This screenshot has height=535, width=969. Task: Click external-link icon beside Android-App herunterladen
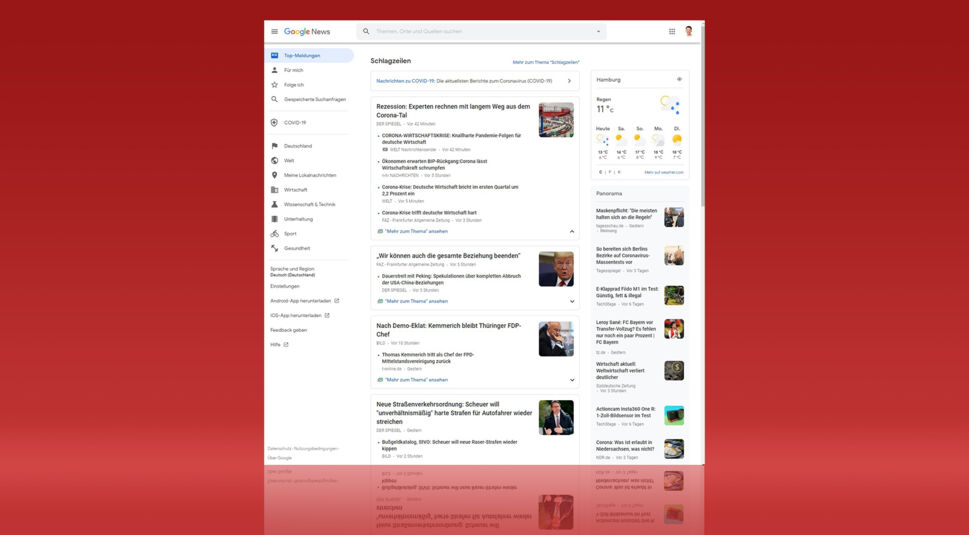click(x=337, y=301)
